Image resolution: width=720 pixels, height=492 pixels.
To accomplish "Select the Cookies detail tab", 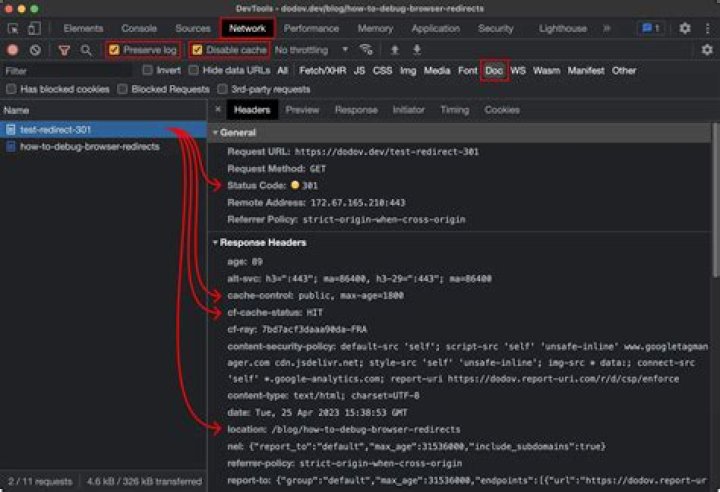I will pos(502,110).
